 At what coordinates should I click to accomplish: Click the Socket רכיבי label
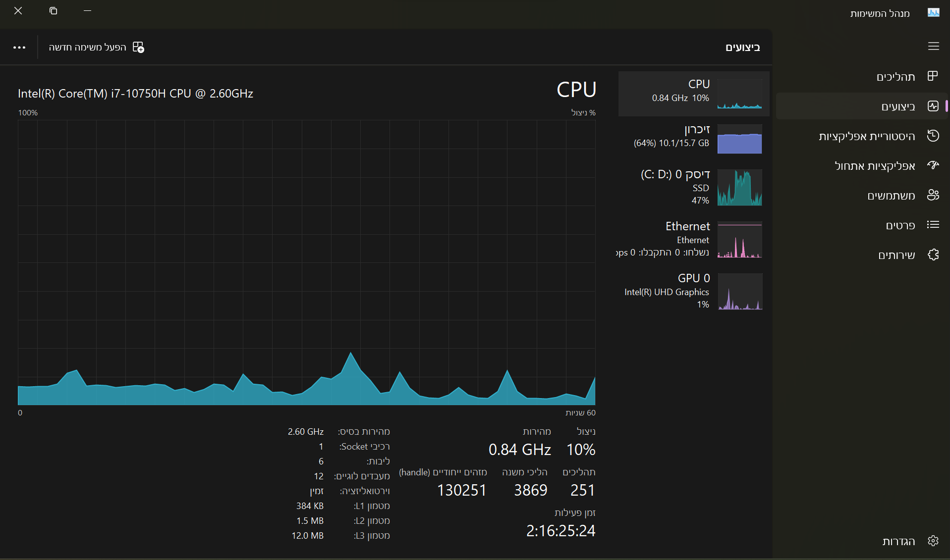pyautogui.click(x=364, y=447)
